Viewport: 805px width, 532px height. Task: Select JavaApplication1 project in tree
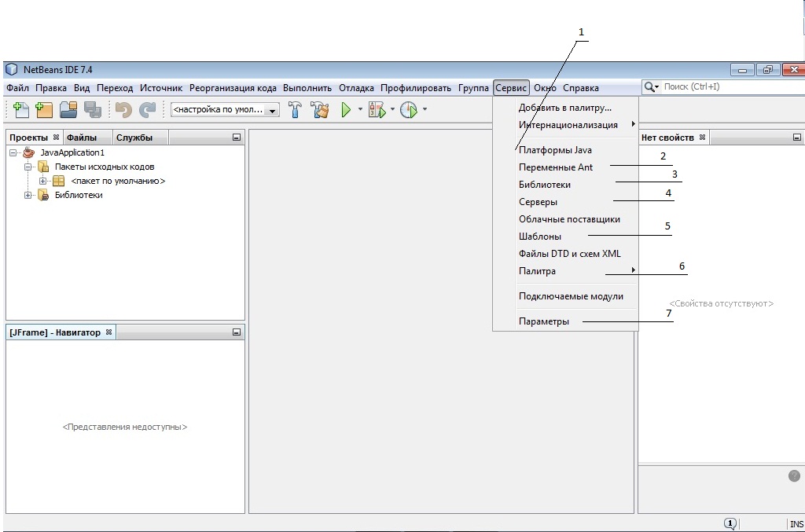72,153
